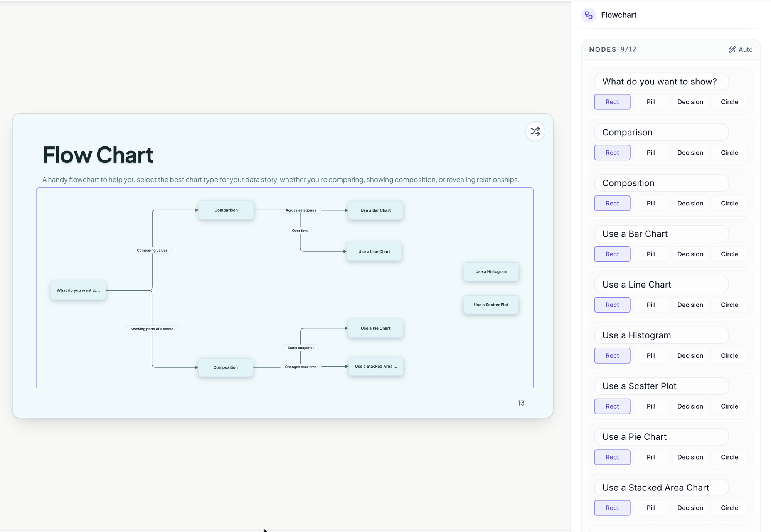This screenshot has width=771, height=532.
Task: Edit the 'Use a Stacked Area Chart' name field
Action: coord(661,488)
